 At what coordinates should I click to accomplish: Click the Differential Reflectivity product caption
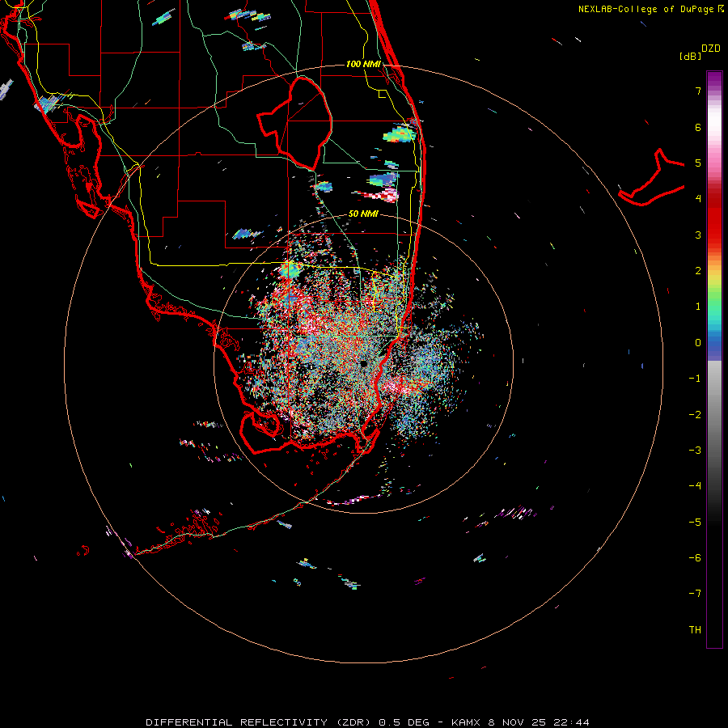(x=367, y=722)
